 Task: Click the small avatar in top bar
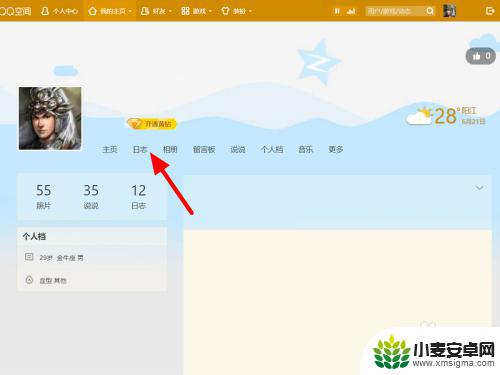coord(449,11)
